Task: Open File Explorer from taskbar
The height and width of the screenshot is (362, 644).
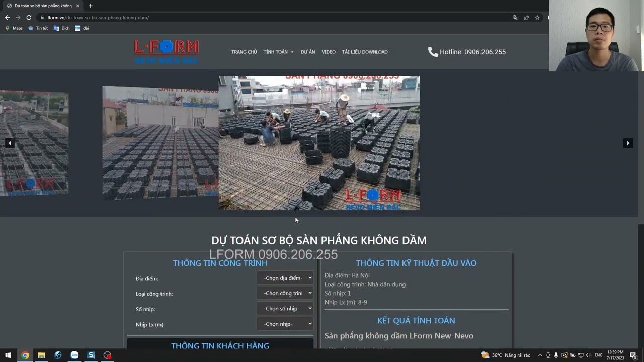Action: click(41, 355)
